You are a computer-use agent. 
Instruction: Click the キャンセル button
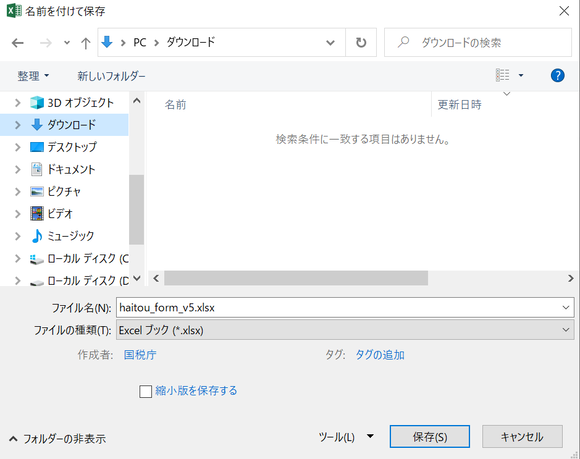522,437
